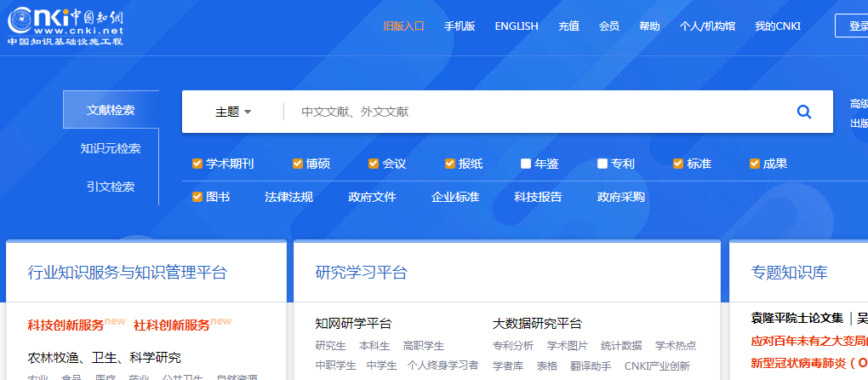868x380 pixels.
Task: Open 个人/机构馆 link
Action: (x=707, y=26)
